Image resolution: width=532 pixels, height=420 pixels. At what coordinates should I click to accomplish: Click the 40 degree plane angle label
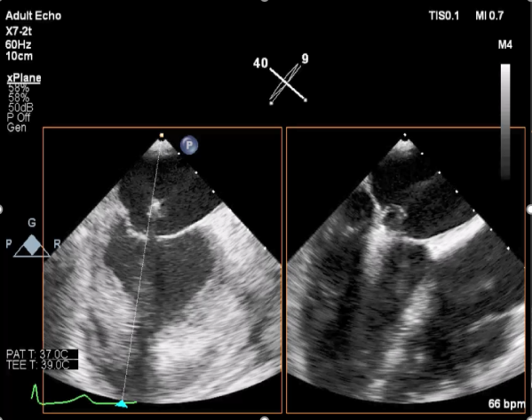(260, 63)
